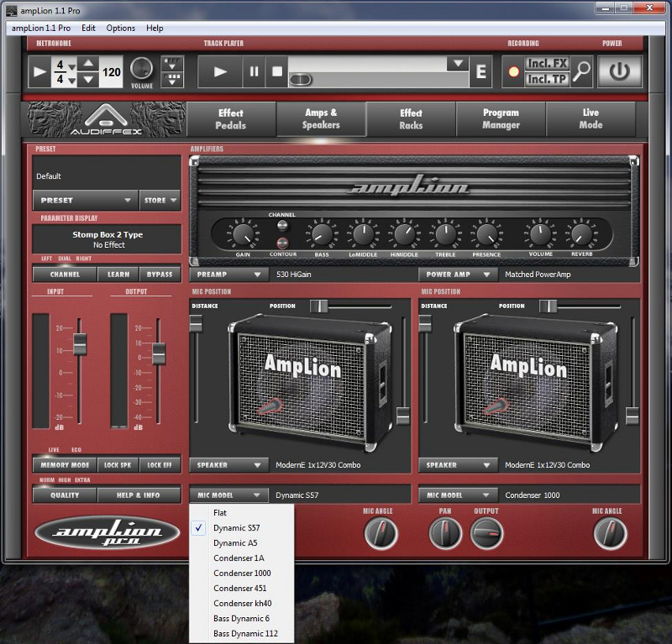Open the right MIC MODEL dropdown

pos(458,495)
